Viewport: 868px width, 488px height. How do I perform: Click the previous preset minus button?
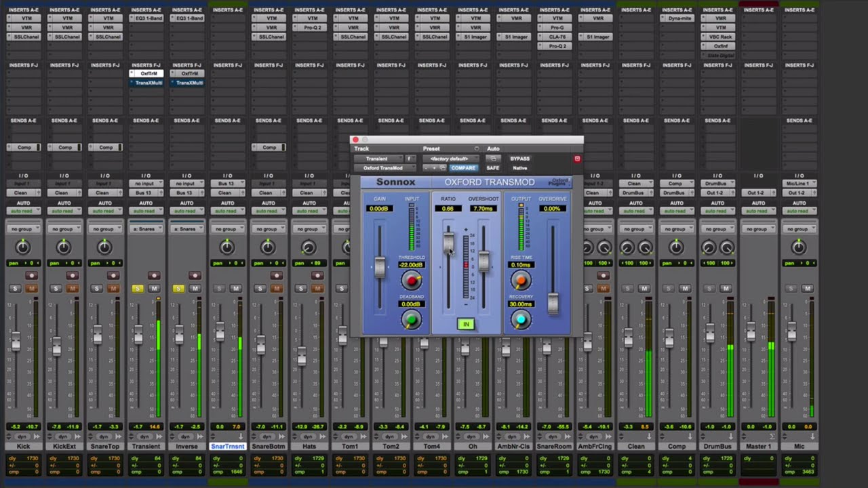coord(427,168)
